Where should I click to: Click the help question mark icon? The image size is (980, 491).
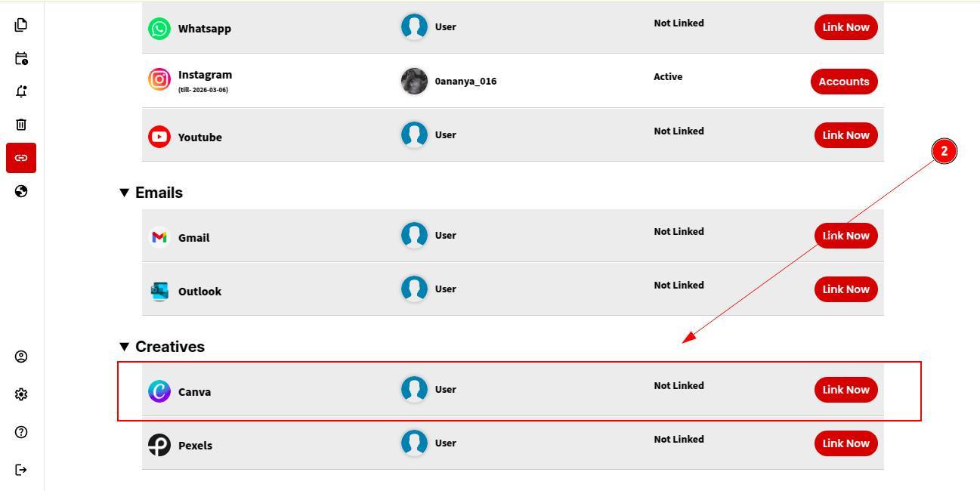pyautogui.click(x=21, y=432)
